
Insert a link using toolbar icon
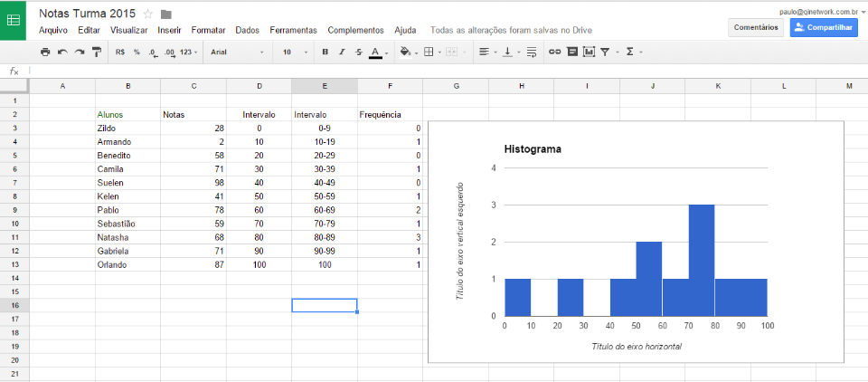pos(554,52)
